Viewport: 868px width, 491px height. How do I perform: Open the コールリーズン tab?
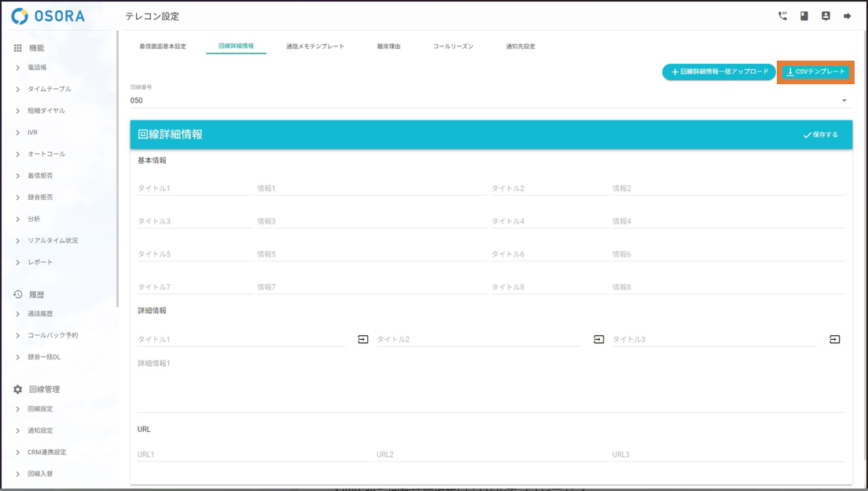(453, 46)
